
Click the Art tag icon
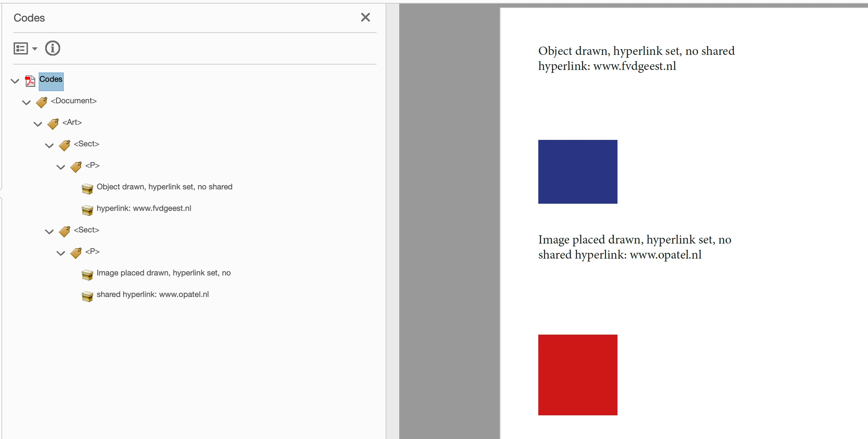(x=53, y=124)
